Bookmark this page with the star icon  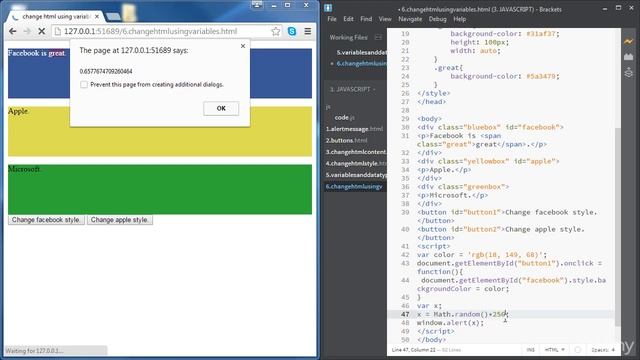pos(276,31)
